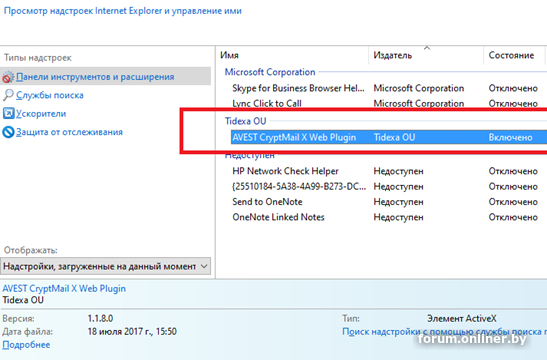The image size is (547, 360).
Task: Click the Accelerators arrow icon
Action: pos(8,113)
